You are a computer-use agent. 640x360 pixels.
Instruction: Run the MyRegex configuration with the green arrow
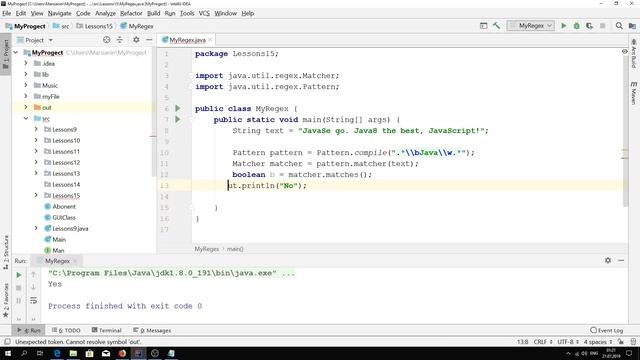click(564, 26)
